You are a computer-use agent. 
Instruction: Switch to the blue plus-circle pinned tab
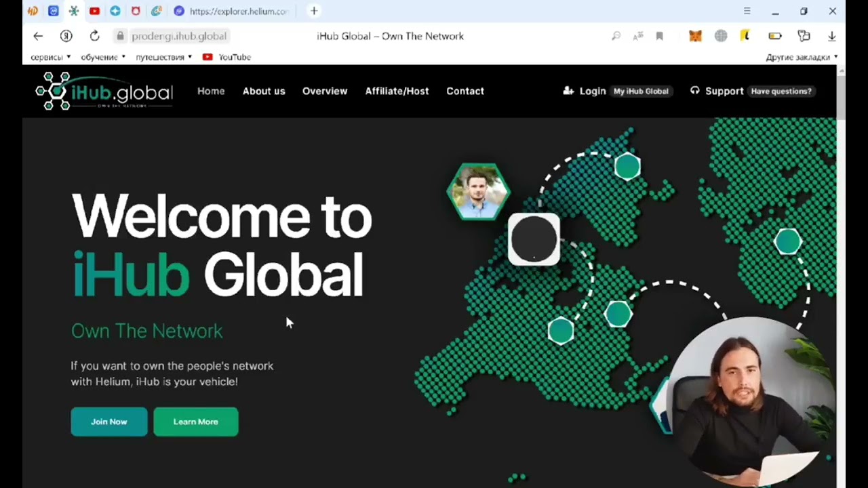click(115, 11)
